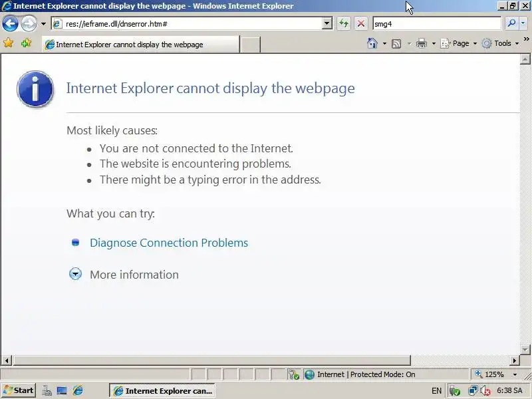This screenshot has width=532, height=399.
Task: Click the search magnifier button
Action: coord(511,23)
